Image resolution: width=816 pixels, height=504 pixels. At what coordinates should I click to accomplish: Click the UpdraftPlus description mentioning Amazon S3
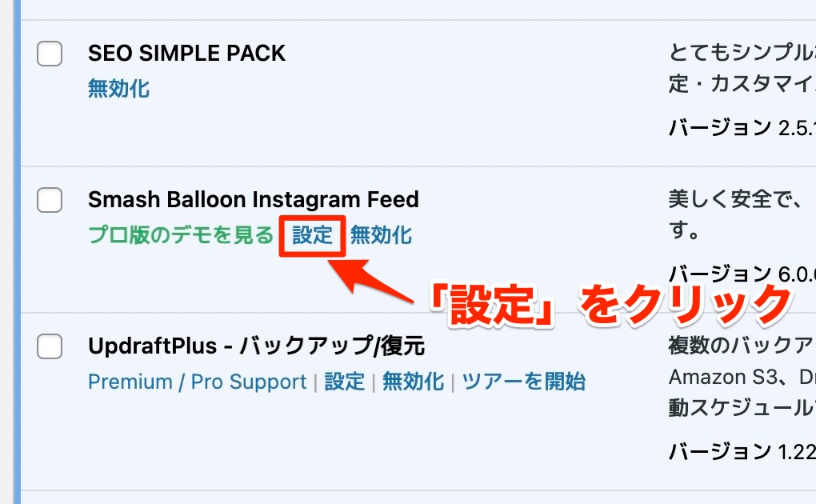(x=742, y=377)
